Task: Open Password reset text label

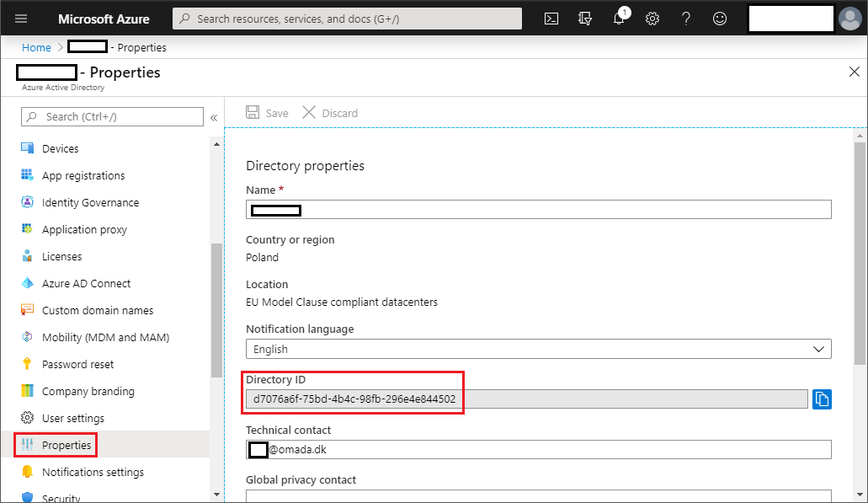Action: [x=77, y=365]
